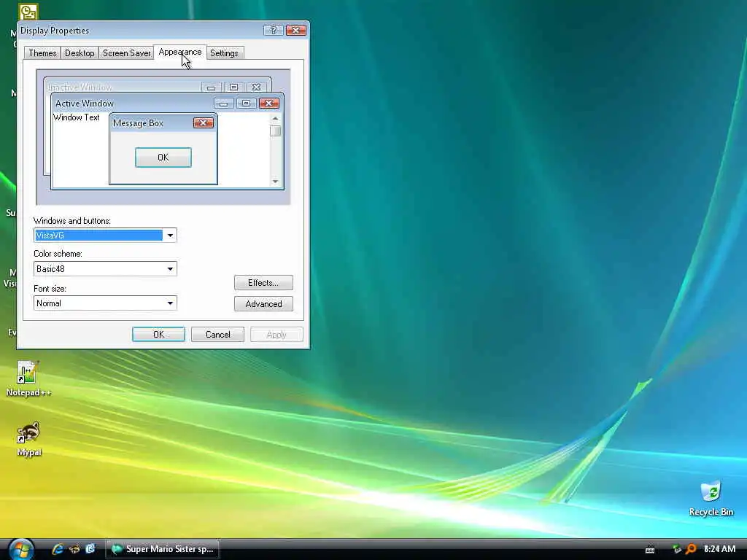Switch to Super Mario Sister taskbar window
747x560 pixels.
pos(163,549)
